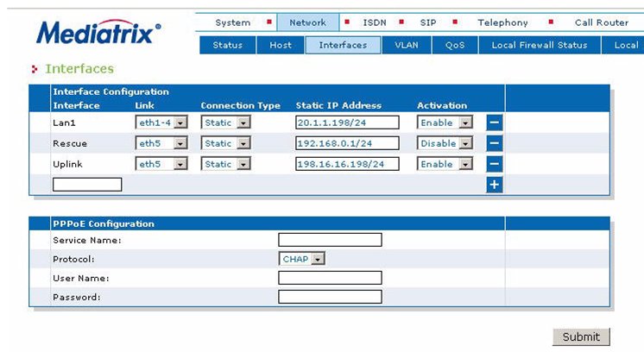Click the Protocol label
The image size is (644, 352).
(x=73, y=260)
